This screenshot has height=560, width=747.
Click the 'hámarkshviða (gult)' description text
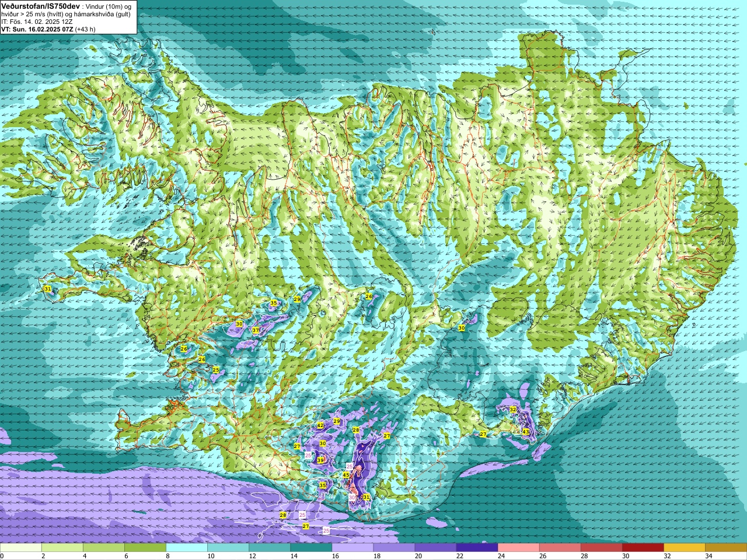101,13
